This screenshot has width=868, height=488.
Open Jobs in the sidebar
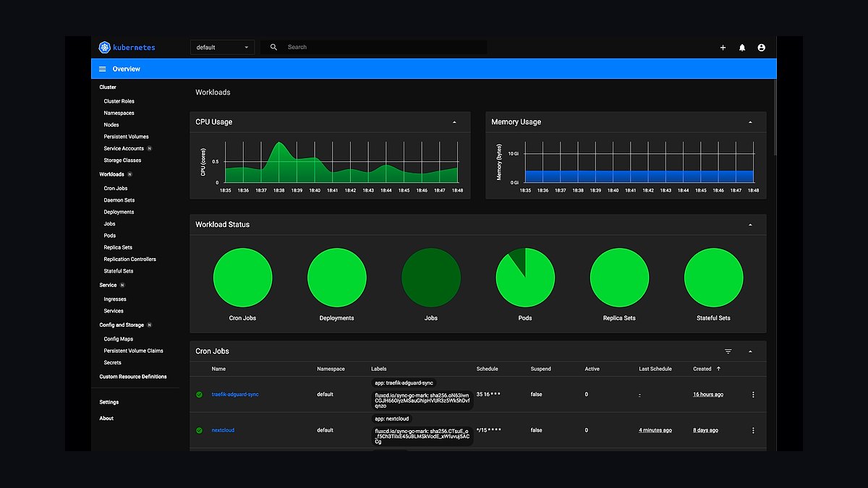click(x=109, y=224)
